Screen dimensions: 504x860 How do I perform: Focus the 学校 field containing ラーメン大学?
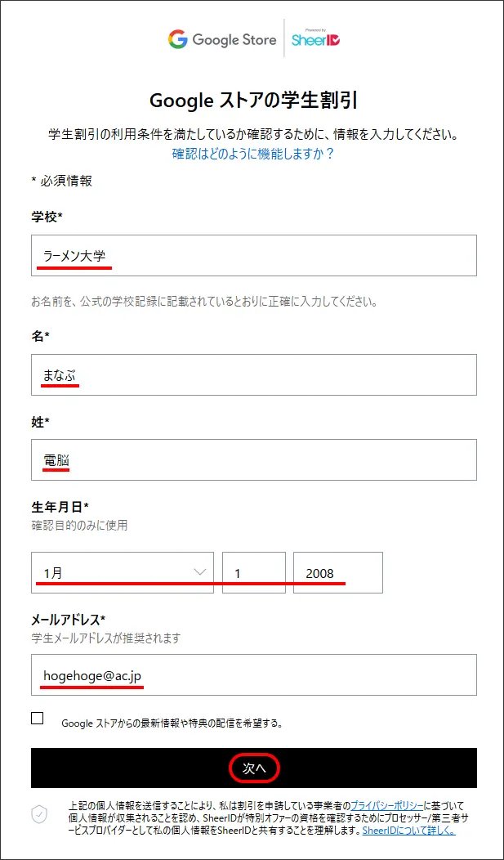pyautogui.click(x=254, y=256)
